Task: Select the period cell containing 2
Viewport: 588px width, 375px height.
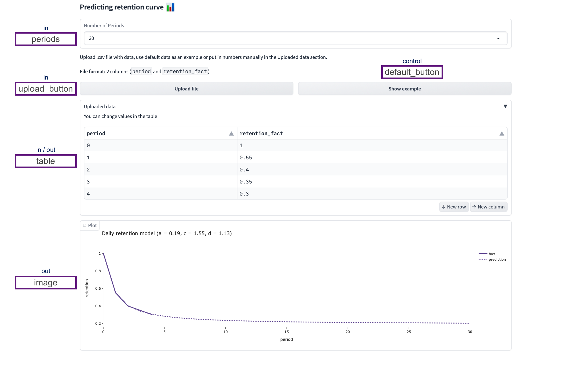Action: (160, 170)
